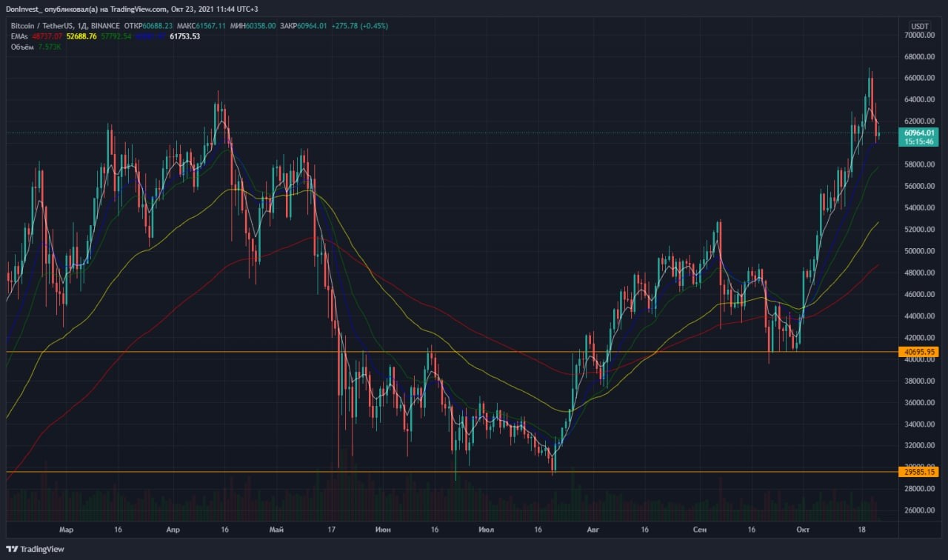The height and width of the screenshot is (560, 948).
Task: Click the Авг label on the time axis
Action: tap(592, 530)
